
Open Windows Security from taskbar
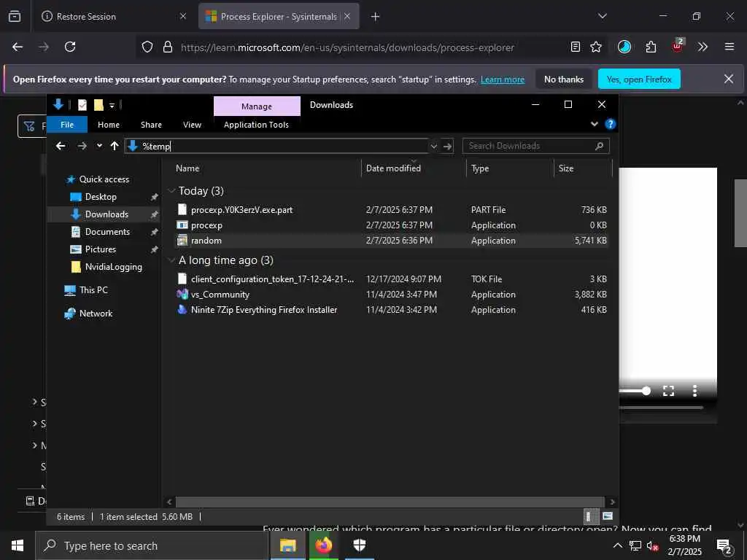tap(360, 545)
